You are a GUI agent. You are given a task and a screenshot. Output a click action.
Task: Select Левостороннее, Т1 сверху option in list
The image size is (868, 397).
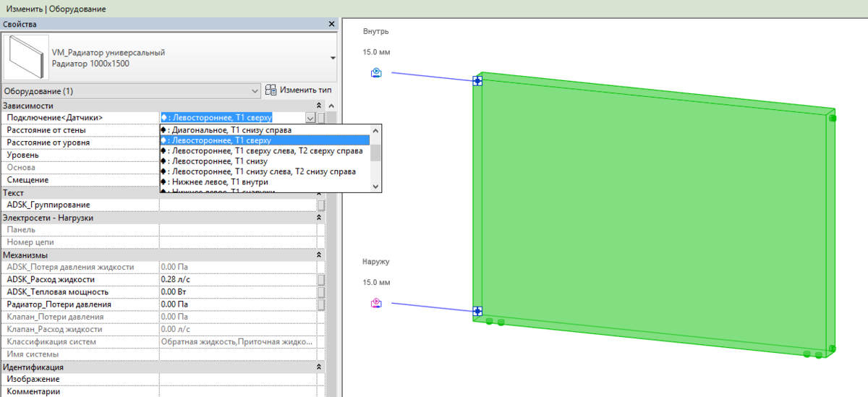coord(265,140)
